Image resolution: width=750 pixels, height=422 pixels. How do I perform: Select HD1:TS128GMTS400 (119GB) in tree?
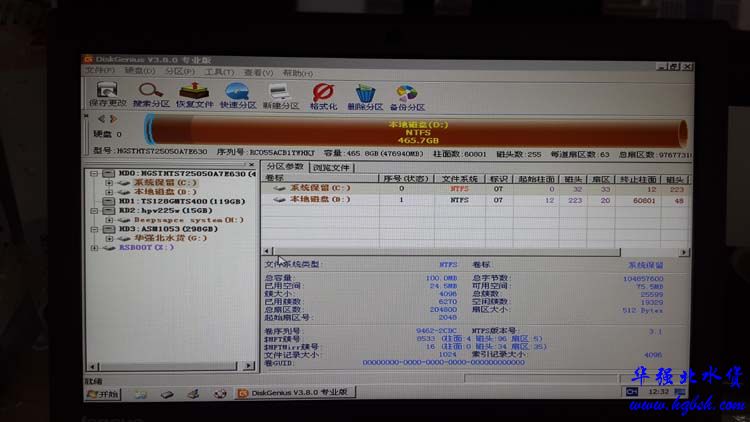182,201
